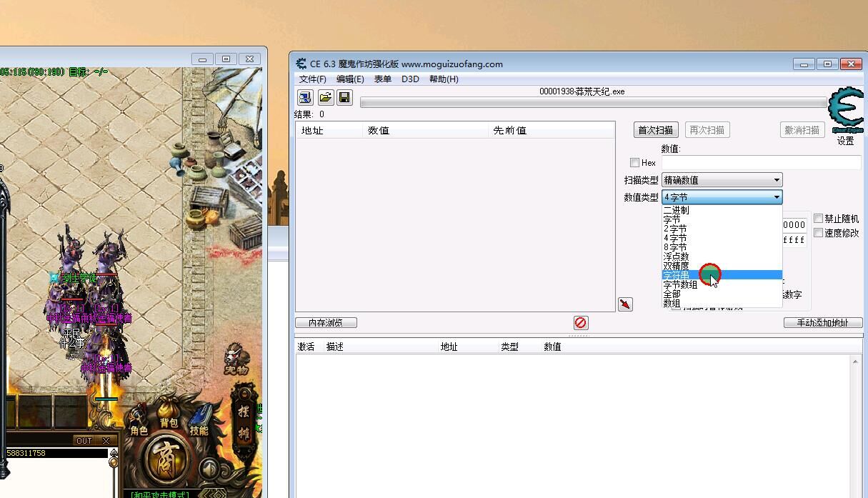
Task: Click the 588311758 text in game chat
Action: [26, 453]
